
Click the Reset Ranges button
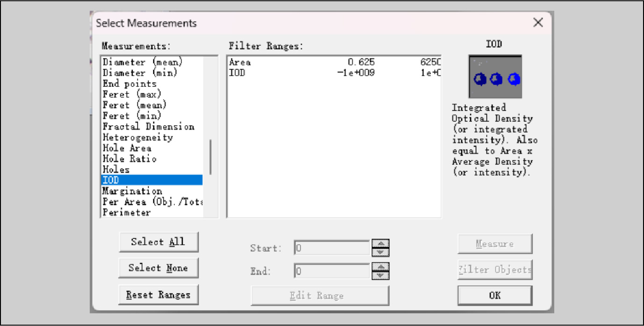click(158, 295)
